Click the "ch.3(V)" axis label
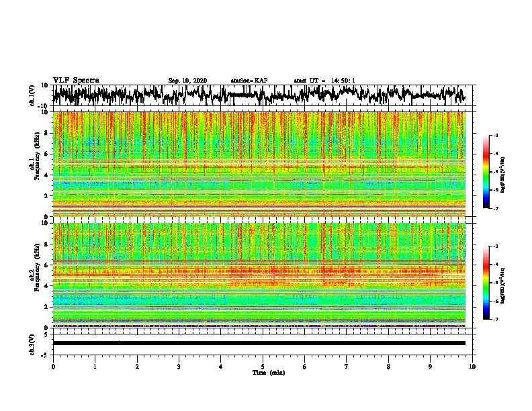 click(x=32, y=345)
